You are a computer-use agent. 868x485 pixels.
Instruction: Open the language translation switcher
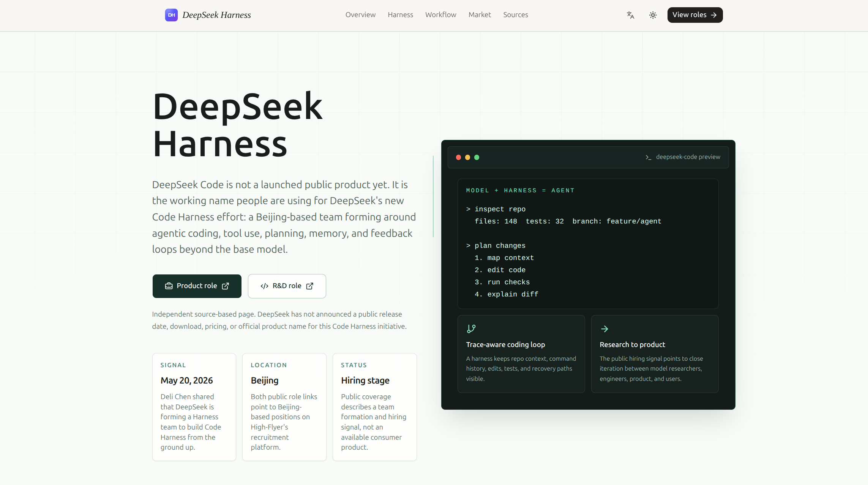click(630, 15)
